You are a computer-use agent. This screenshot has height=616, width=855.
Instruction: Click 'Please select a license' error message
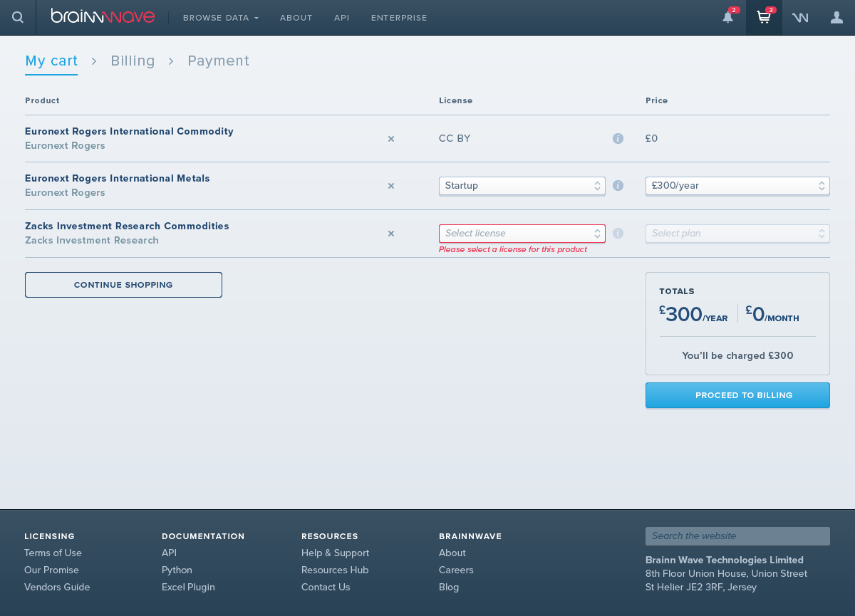pyautogui.click(x=513, y=250)
